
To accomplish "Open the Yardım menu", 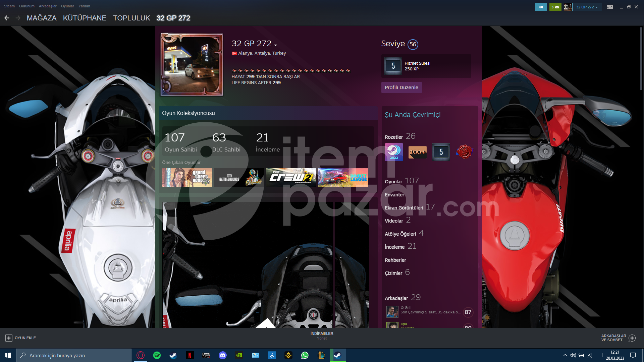I will 84,6.
